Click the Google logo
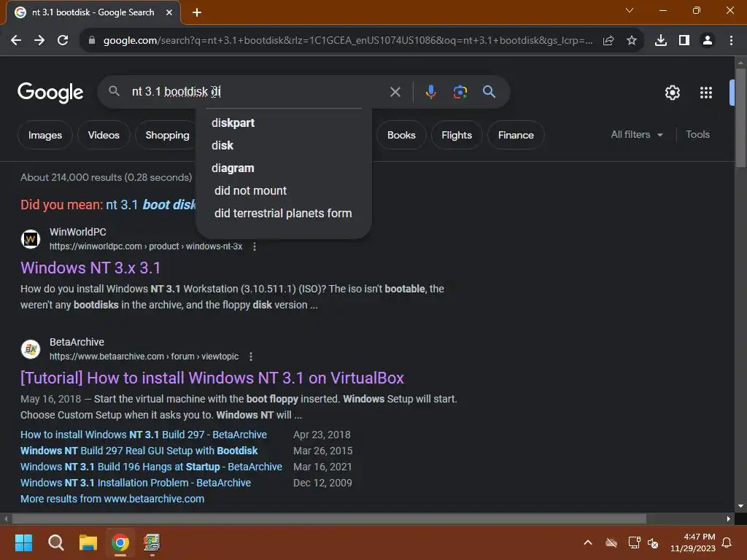Image resolution: width=747 pixels, height=560 pixels. pos(50,93)
